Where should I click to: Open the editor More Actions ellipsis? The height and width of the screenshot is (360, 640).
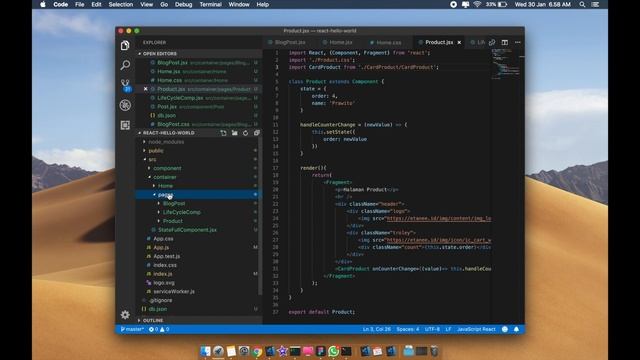click(x=518, y=42)
